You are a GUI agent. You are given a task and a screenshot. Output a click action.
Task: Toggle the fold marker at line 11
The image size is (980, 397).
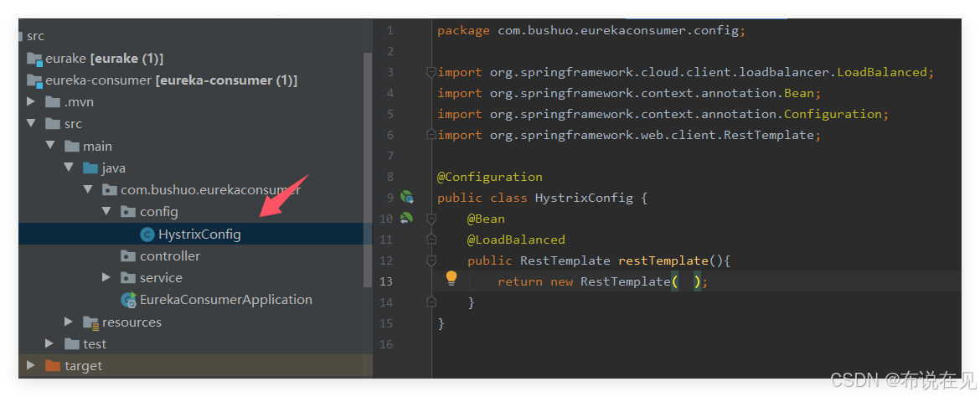[x=431, y=239]
